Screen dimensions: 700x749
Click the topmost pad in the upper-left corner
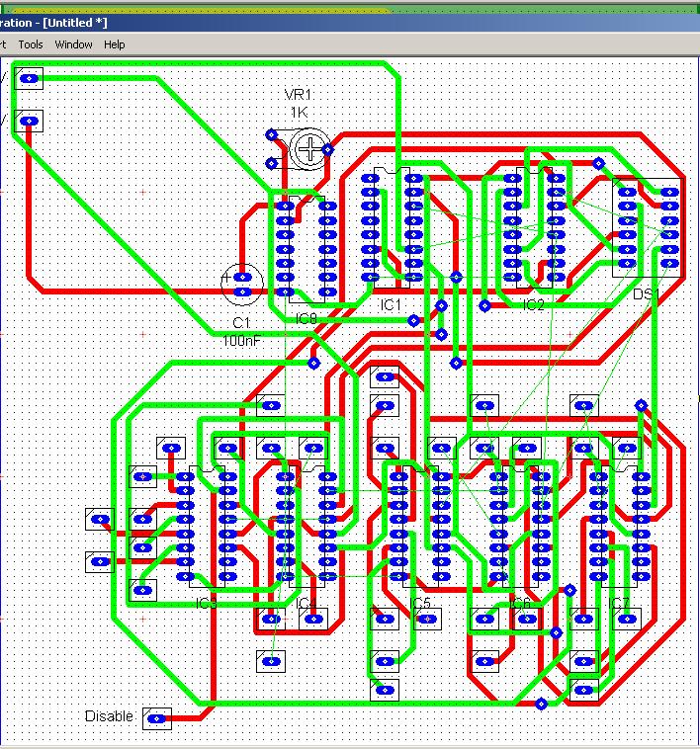point(29,78)
